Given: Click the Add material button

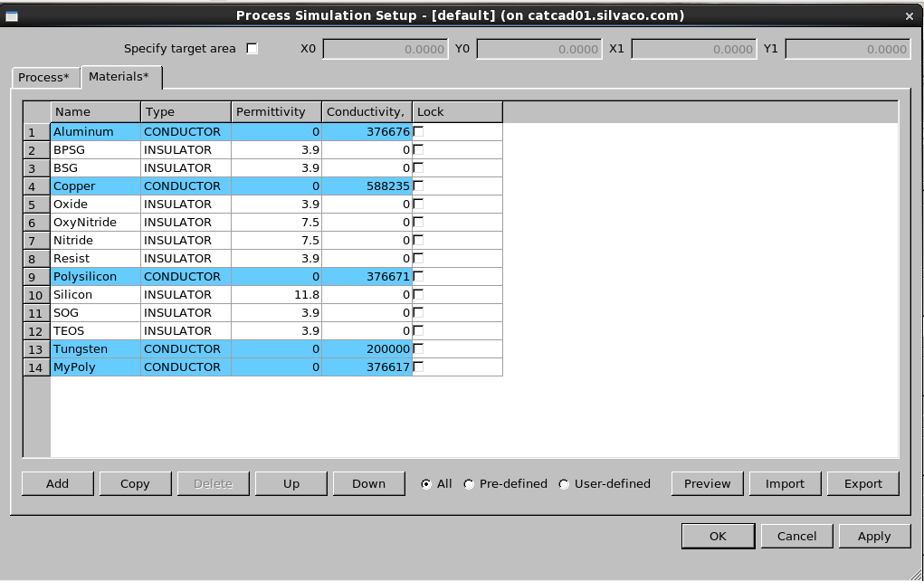Looking at the screenshot, I should pyautogui.click(x=57, y=484).
